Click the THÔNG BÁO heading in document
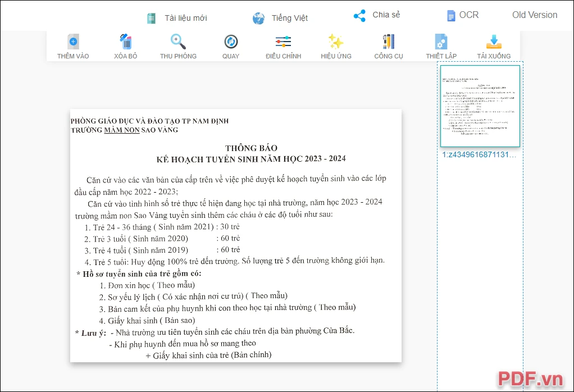 (x=251, y=148)
